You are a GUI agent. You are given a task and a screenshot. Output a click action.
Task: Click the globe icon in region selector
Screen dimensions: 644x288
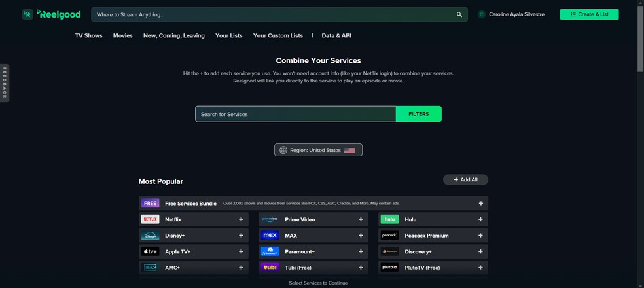[x=283, y=150]
